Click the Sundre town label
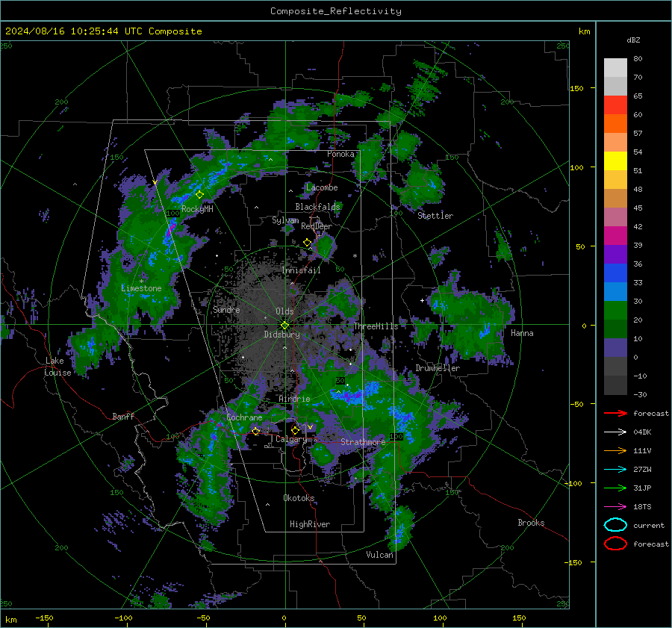The height and width of the screenshot is (628, 672). pos(226,309)
